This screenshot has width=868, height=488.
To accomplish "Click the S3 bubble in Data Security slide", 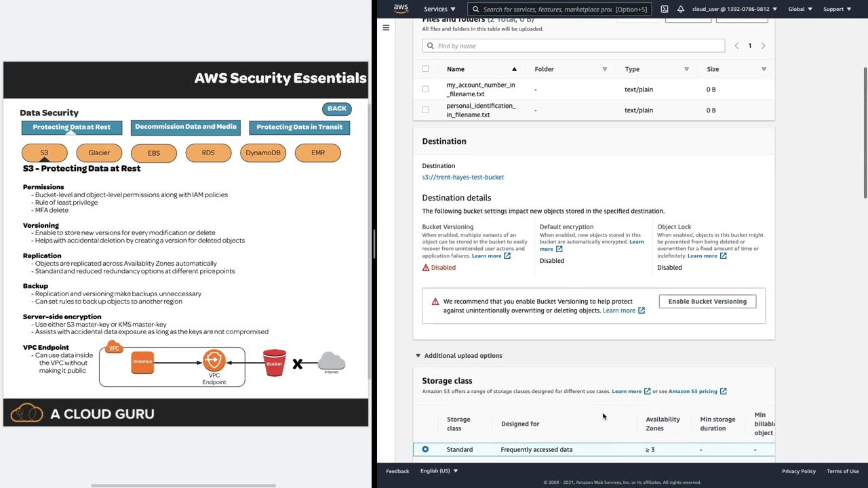I will point(45,152).
